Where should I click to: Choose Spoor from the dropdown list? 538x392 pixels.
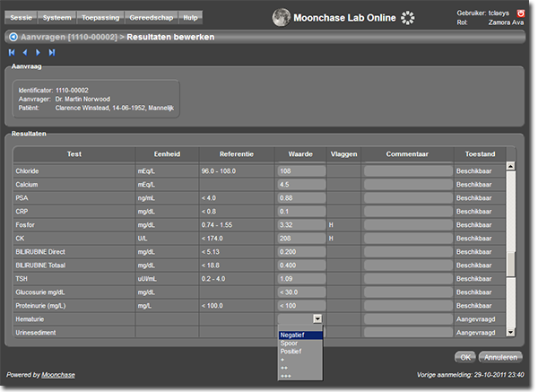(x=300, y=344)
